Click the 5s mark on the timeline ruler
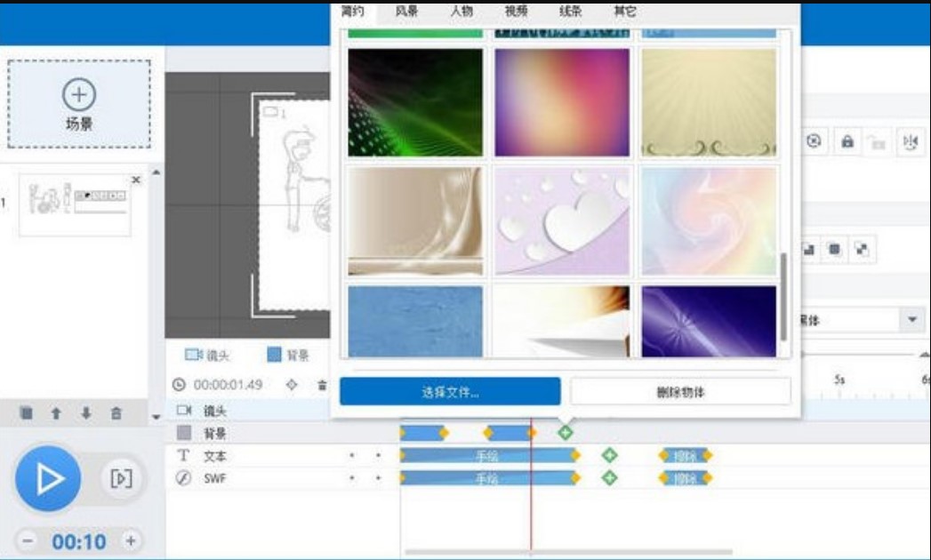 click(839, 380)
